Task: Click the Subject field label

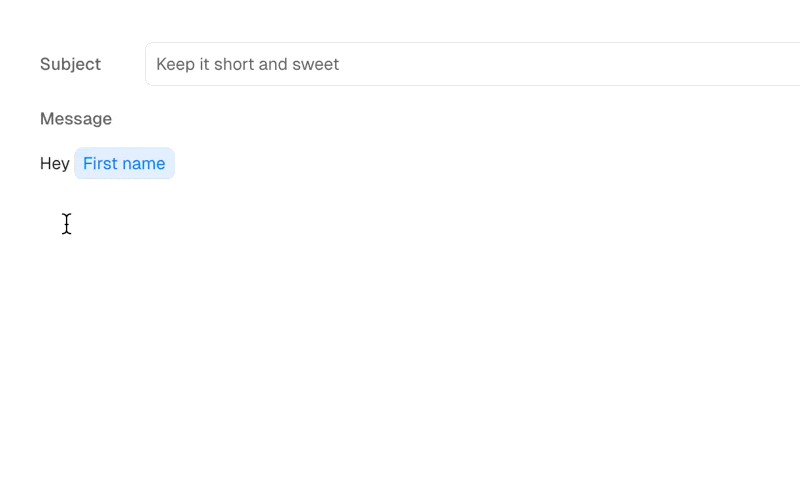Action: pos(70,64)
